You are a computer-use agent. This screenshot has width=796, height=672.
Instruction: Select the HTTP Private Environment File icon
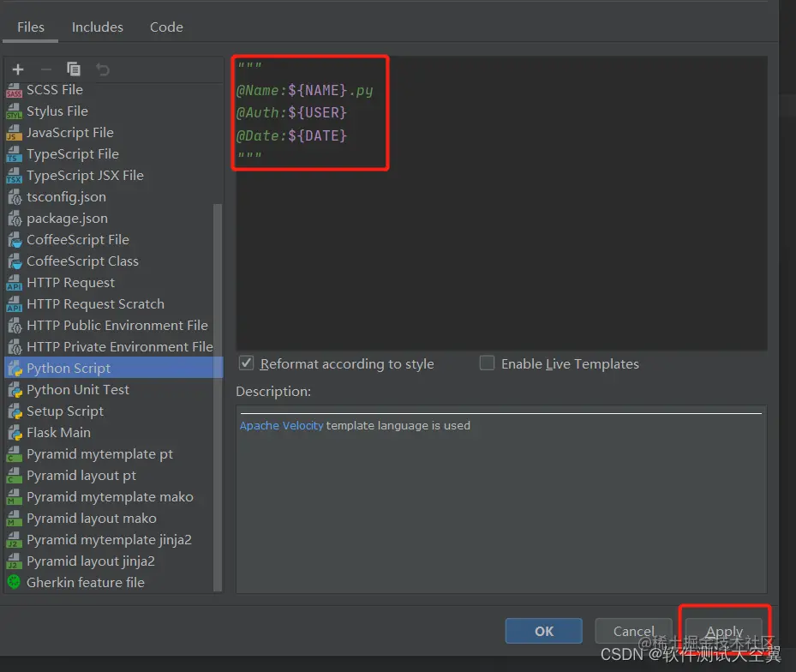(15, 347)
